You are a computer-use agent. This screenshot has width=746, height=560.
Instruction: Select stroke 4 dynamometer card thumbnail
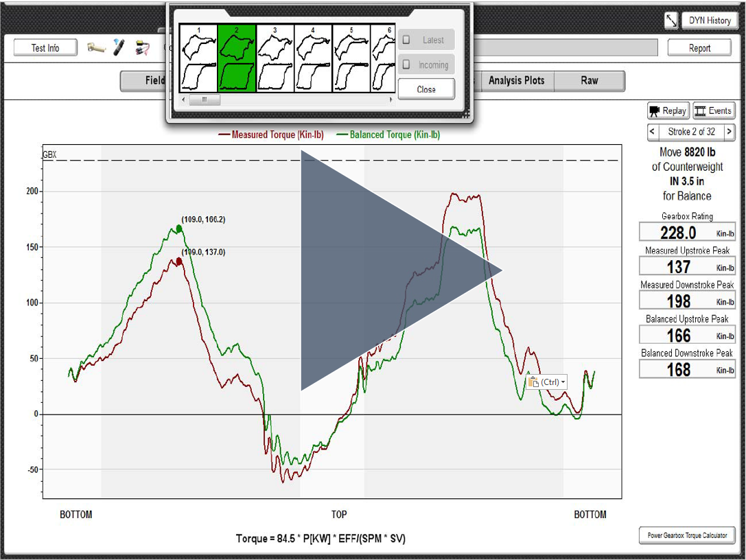point(313,58)
